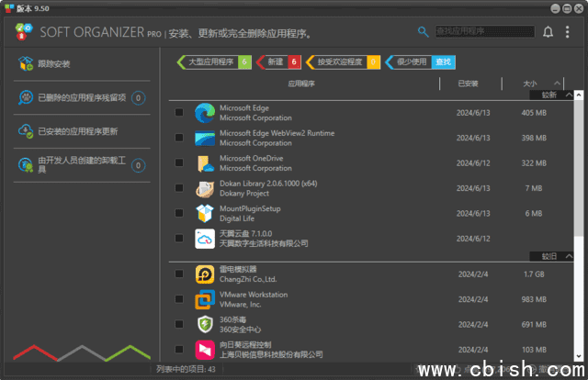The image size is (588, 380).
Task: Click the Microsoft OneDrive folder icon
Action: point(204,163)
